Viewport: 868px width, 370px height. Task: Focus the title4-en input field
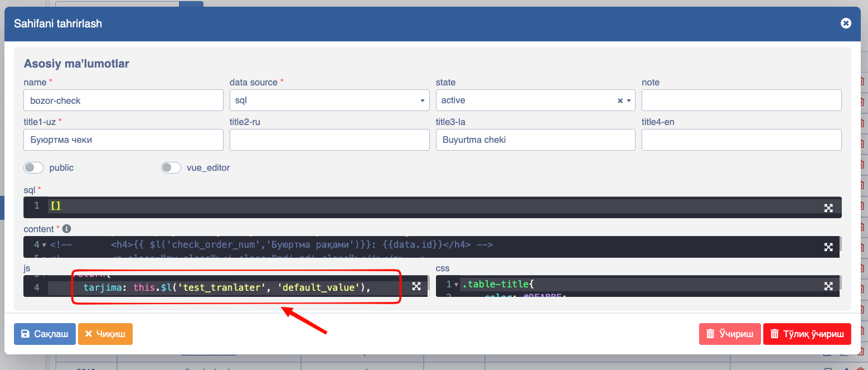(741, 140)
